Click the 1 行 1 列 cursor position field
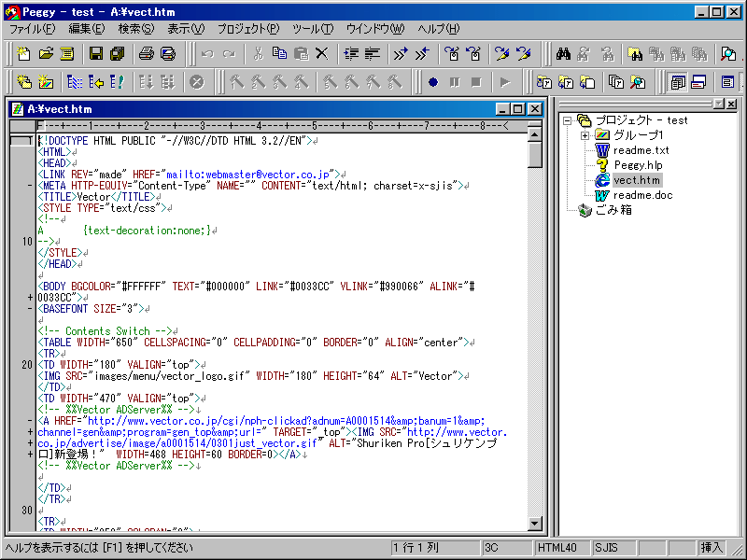Viewport: 747px width, 560px height. pos(435,548)
